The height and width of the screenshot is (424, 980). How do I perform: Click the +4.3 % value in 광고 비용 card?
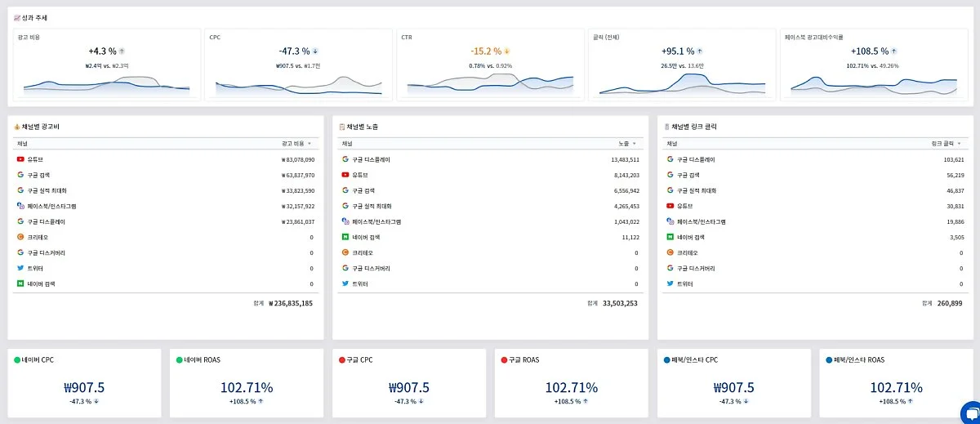point(102,51)
